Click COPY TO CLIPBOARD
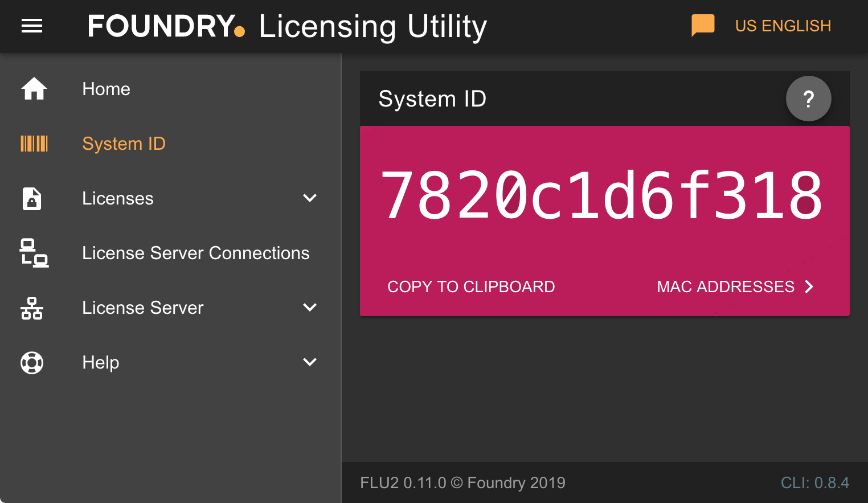This screenshot has height=503, width=868. [471, 287]
